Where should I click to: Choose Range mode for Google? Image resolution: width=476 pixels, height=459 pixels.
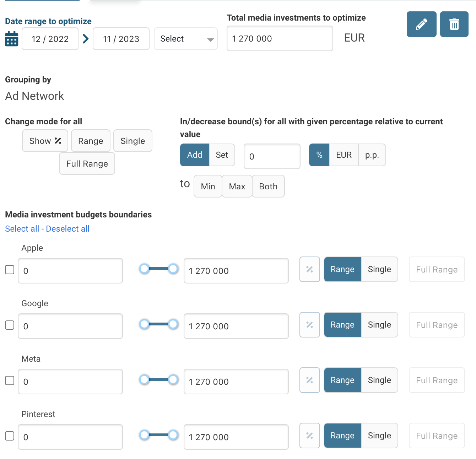(342, 325)
